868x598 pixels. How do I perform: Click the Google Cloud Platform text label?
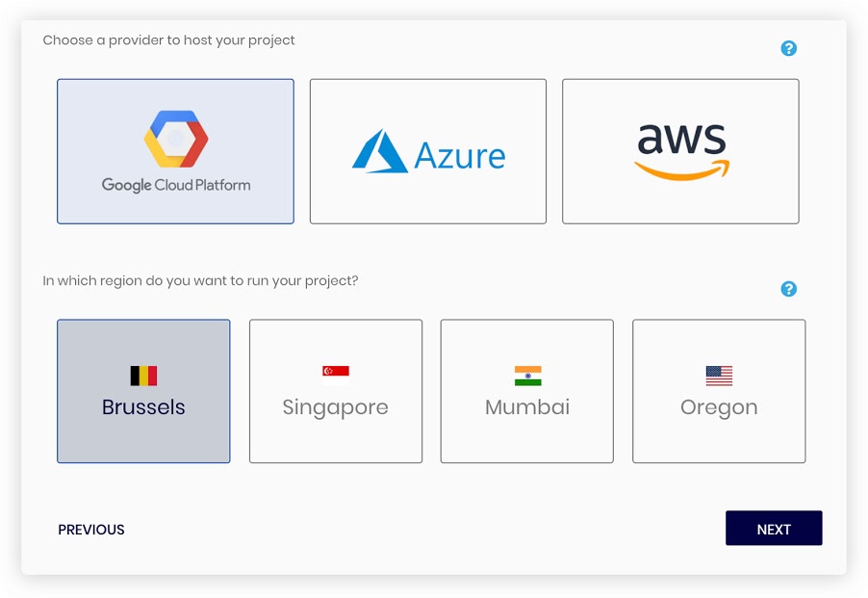coord(176,185)
